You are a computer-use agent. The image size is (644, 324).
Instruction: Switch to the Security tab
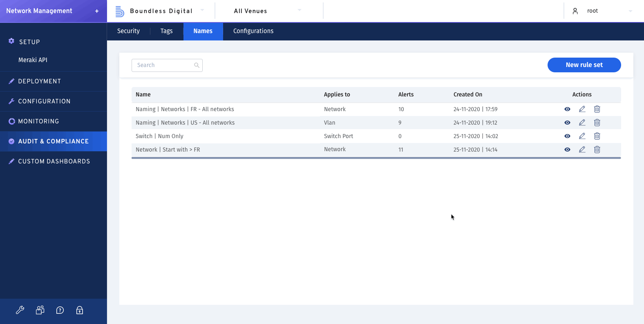128,31
